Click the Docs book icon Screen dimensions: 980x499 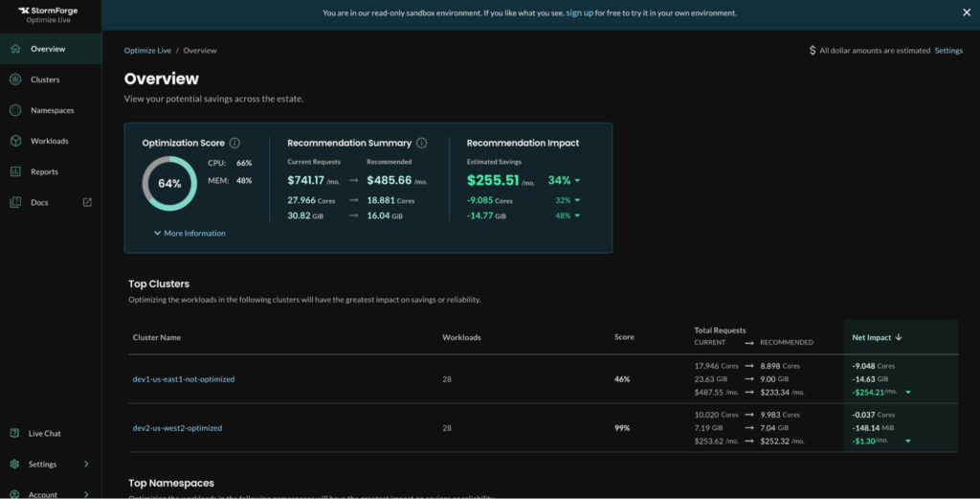(15, 202)
